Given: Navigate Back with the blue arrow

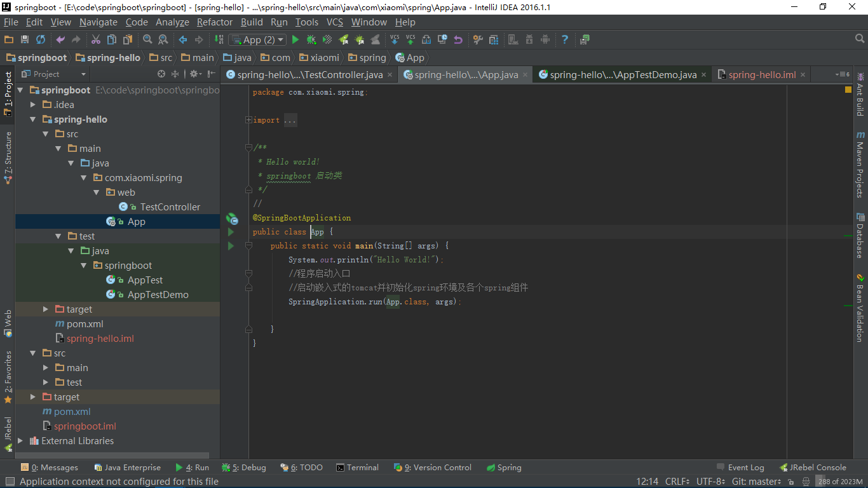Looking at the screenshot, I should (183, 39).
